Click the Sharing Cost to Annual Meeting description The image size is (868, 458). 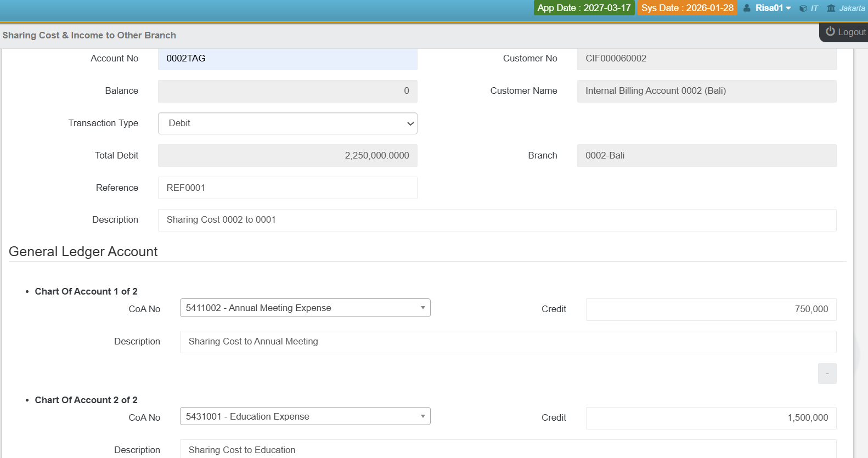pos(508,342)
